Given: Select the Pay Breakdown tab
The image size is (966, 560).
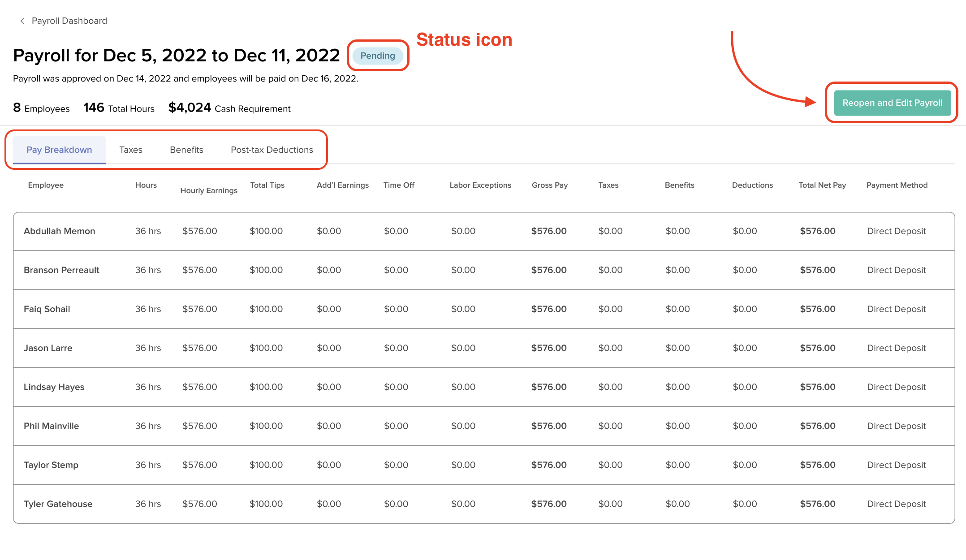Looking at the screenshot, I should click(59, 150).
